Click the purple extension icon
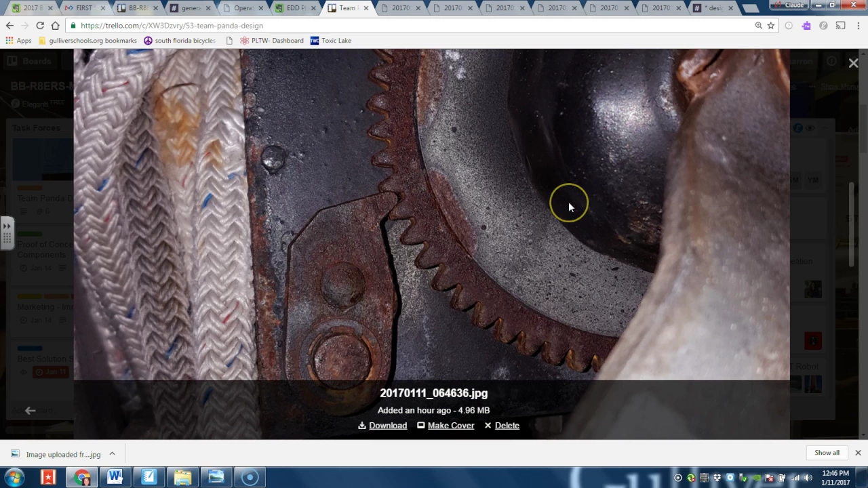The width and height of the screenshot is (868, 488). (x=806, y=26)
